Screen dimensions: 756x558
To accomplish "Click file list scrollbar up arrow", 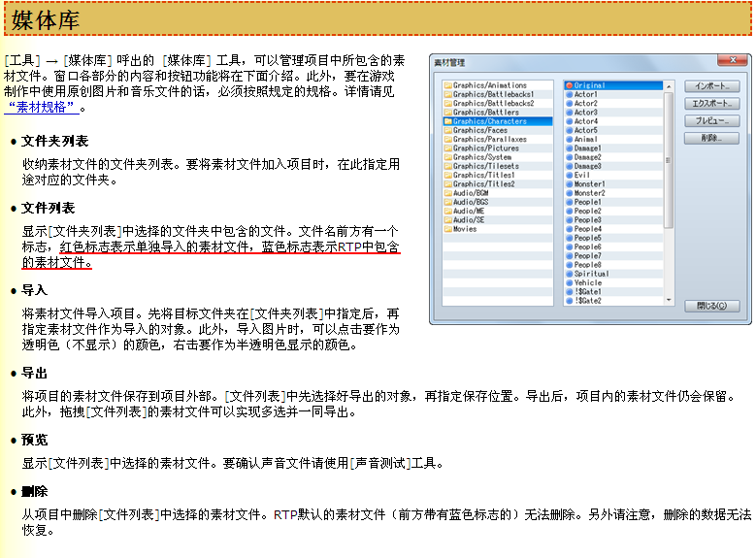I will (669, 86).
